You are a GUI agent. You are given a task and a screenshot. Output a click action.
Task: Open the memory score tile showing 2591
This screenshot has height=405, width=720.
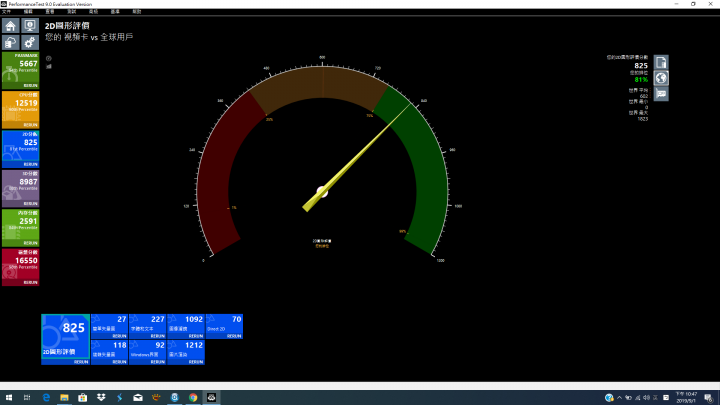pyautogui.click(x=21, y=228)
